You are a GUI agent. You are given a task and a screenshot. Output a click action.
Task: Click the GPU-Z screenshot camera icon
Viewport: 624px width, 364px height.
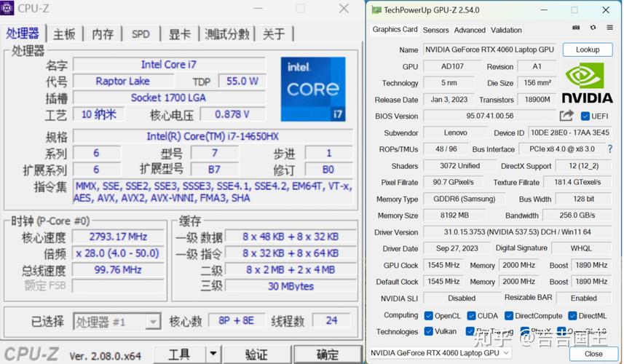(x=576, y=28)
